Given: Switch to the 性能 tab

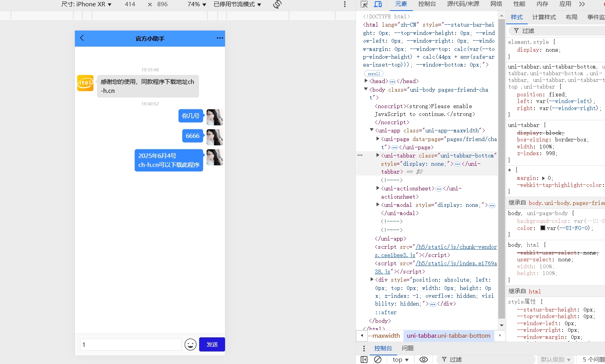Looking at the screenshot, I should 520,4.
